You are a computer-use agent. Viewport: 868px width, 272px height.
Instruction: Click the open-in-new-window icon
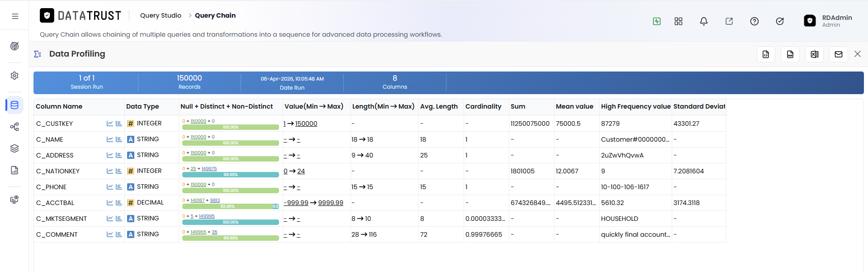coord(729,21)
